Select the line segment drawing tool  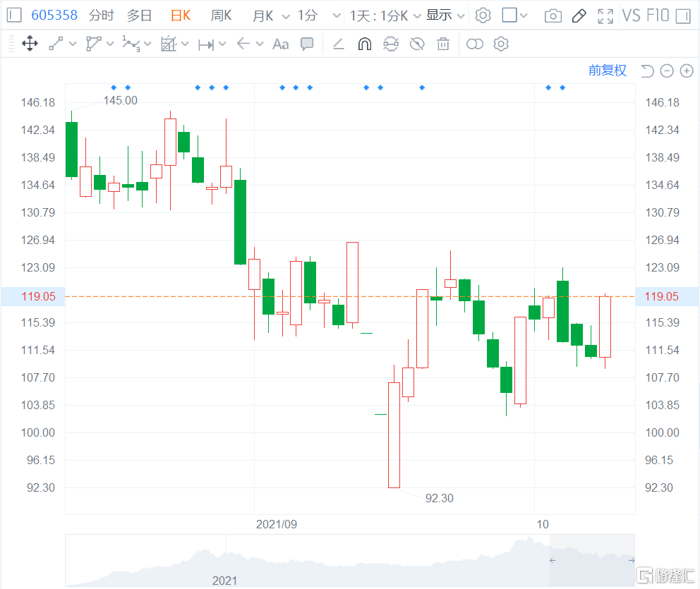click(x=56, y=44)
